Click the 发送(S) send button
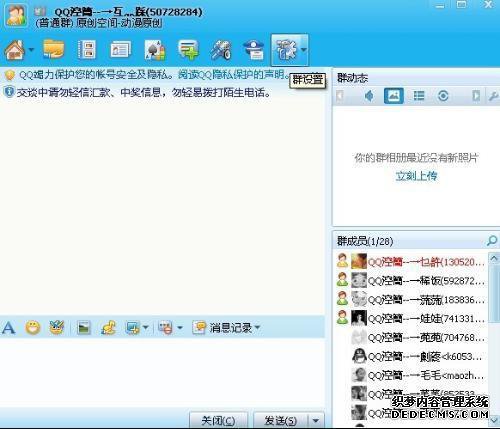Image resolution: width=500 pixels, height=429 pixels. pyautogui.click(x=281, y=420)
